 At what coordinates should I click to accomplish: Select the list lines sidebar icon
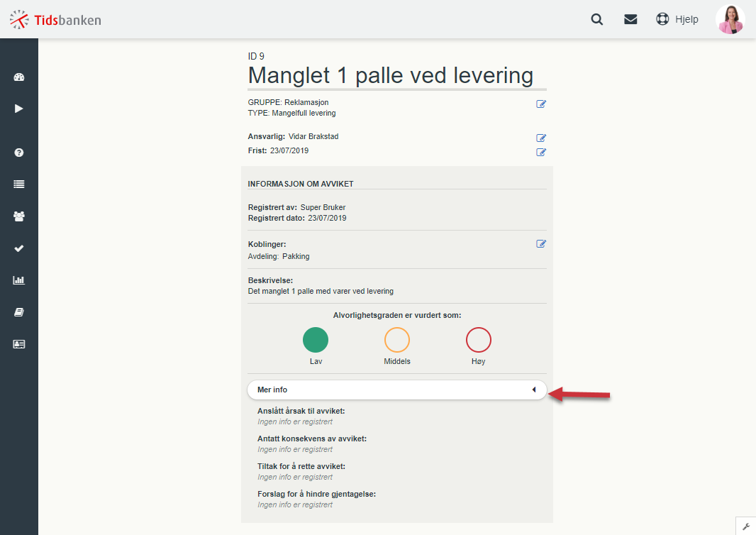(x=19, y=184)
